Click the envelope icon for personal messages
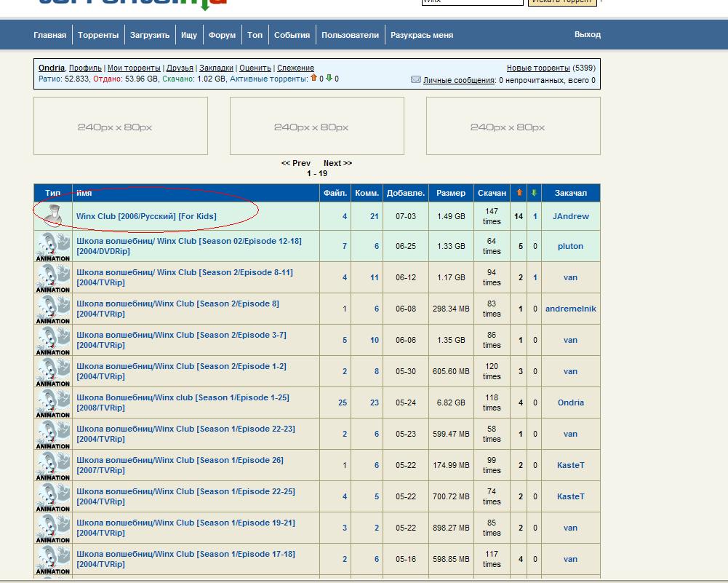The height and width of the screenshot is (583, 728). pos(416,80)
